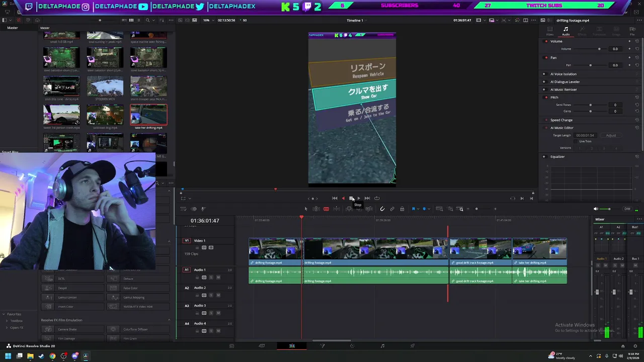Select the 'take her drifting.mp4' thumbnail
The image size is (644, 362).
(x=148, y=115)
